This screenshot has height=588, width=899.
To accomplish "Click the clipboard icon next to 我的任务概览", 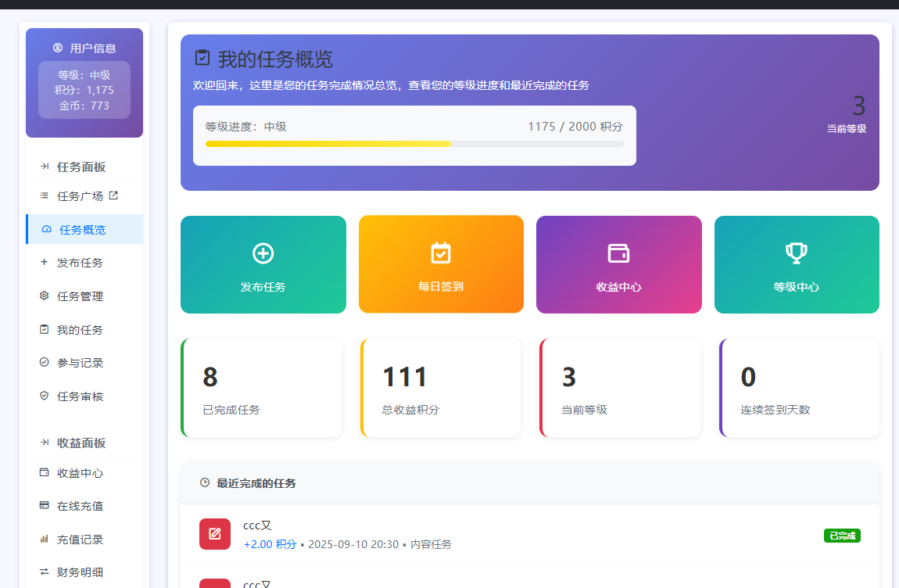I will point(202,58).
